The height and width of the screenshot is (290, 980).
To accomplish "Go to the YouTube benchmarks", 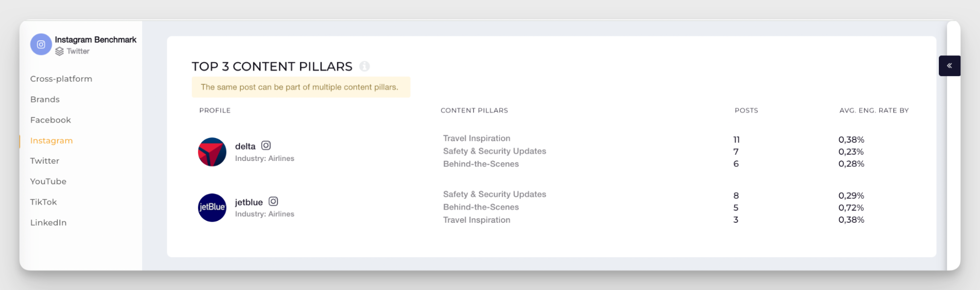I will (x=48, y=181).
